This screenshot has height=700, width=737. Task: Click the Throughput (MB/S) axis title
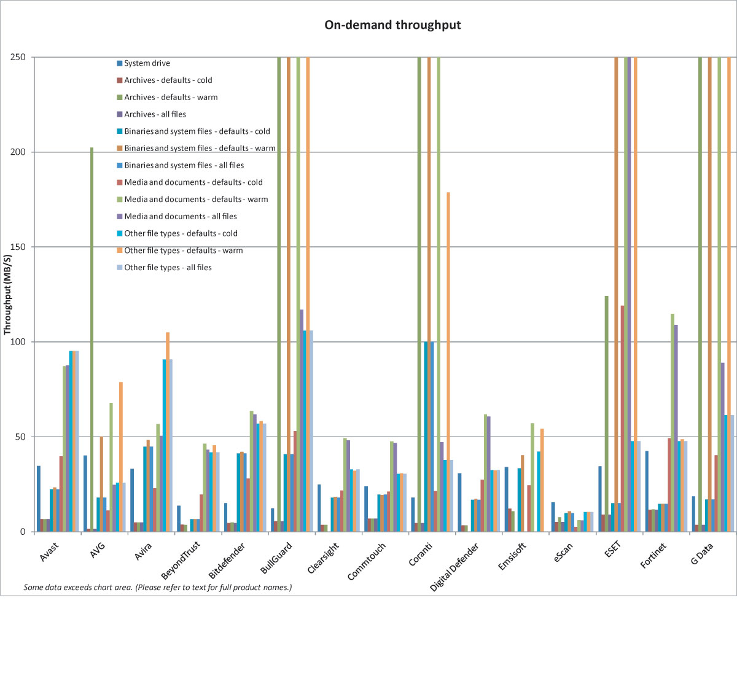coord(7,294)
